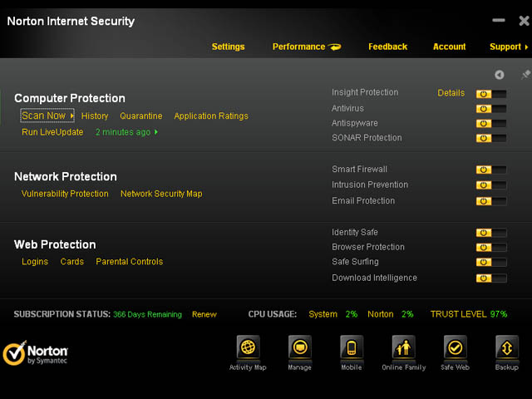
Task: Open the Safe Web icon
Action: point(455,347)
